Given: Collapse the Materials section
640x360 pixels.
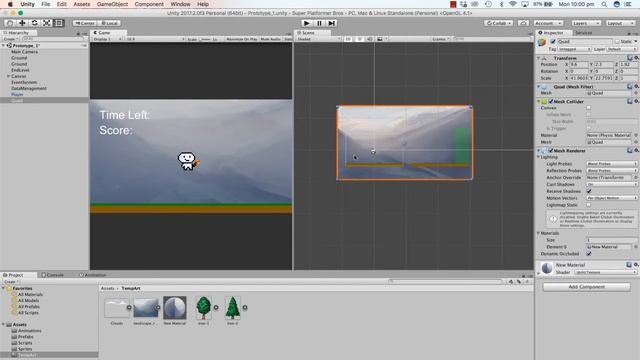Looking at the screenshot, I should 538,233.
